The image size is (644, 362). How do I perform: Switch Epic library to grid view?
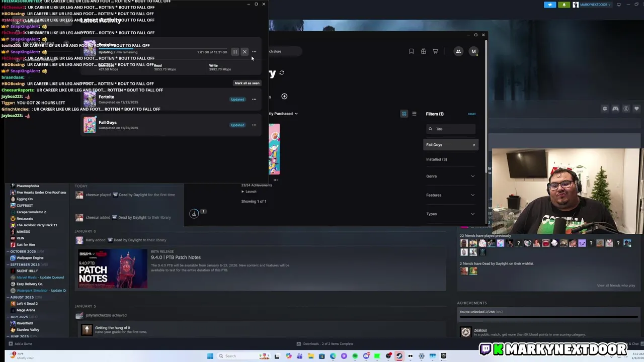click(404, 114)
